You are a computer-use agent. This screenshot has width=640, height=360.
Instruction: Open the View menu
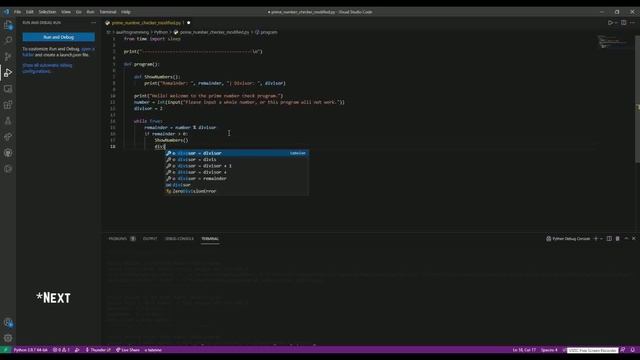pyautogui.click(x=66, y=12)
